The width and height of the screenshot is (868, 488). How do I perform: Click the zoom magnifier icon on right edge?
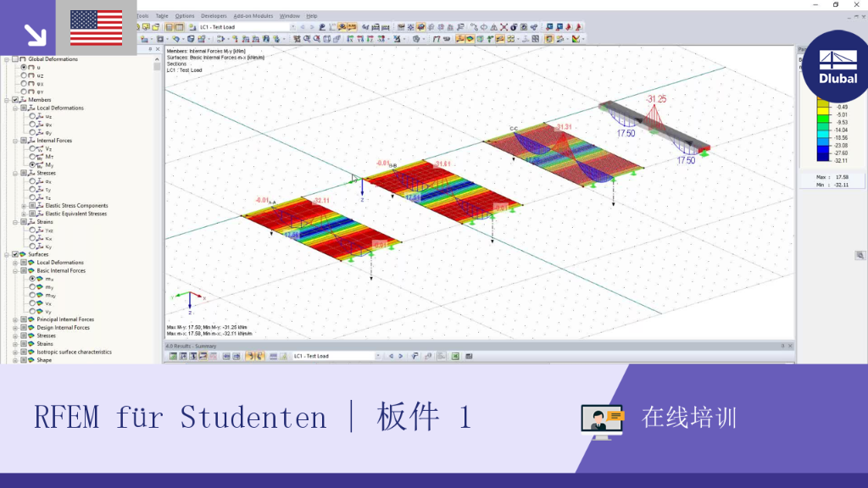tap(860, 256)
